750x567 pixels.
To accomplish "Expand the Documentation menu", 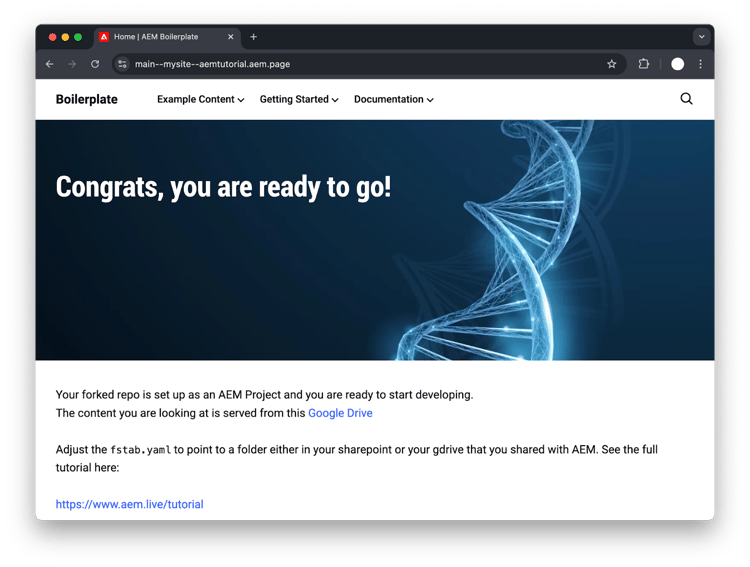I will [x=394, y=99].
